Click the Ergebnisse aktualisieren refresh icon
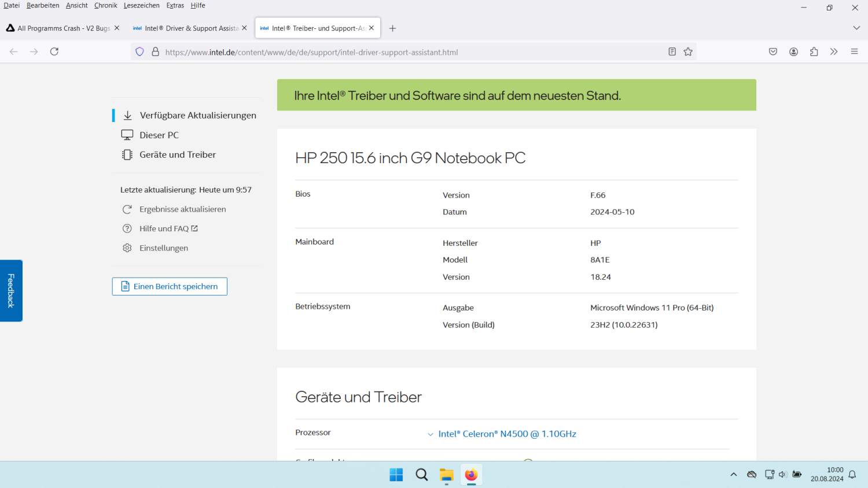This screenshot has width=868, height=488. coord(127,209)
